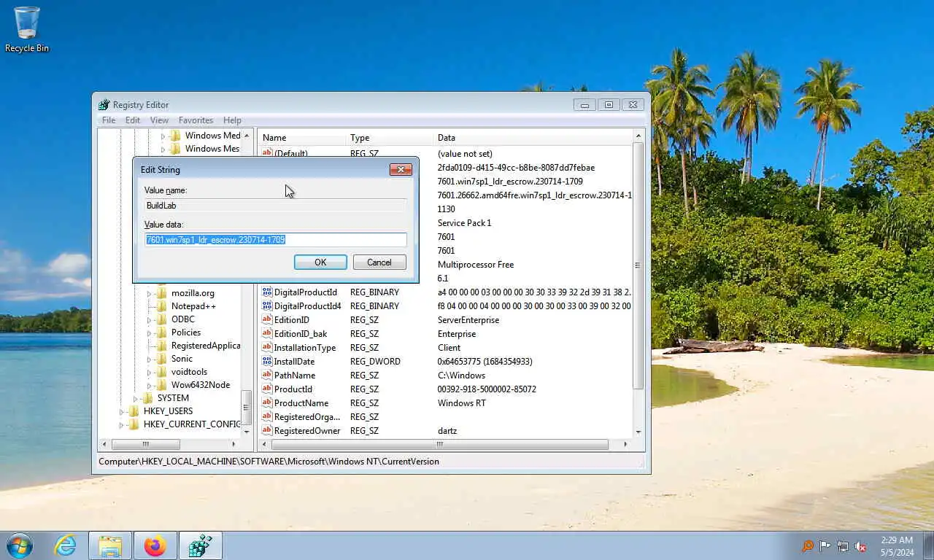
Task: Click the InstallDate DWORD value icon
Action: coord(267,361)
